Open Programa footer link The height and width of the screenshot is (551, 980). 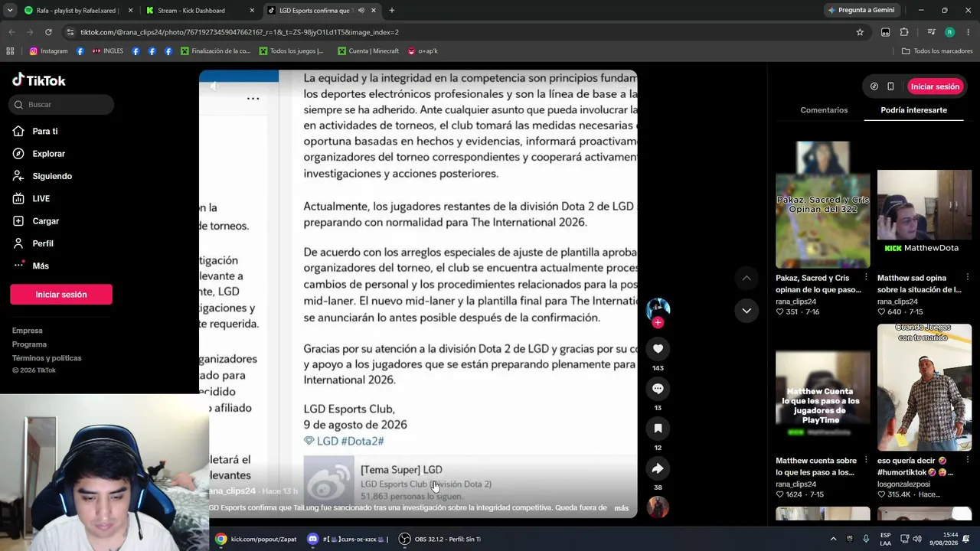[x=29, y=344]
